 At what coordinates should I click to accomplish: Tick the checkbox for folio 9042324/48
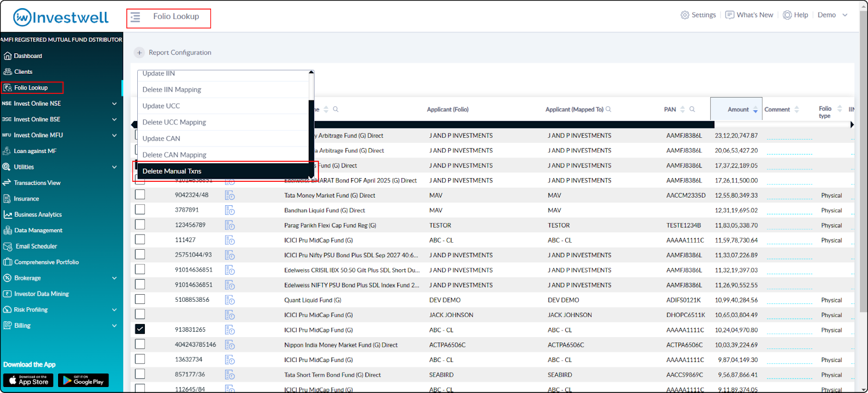(140, 194)
